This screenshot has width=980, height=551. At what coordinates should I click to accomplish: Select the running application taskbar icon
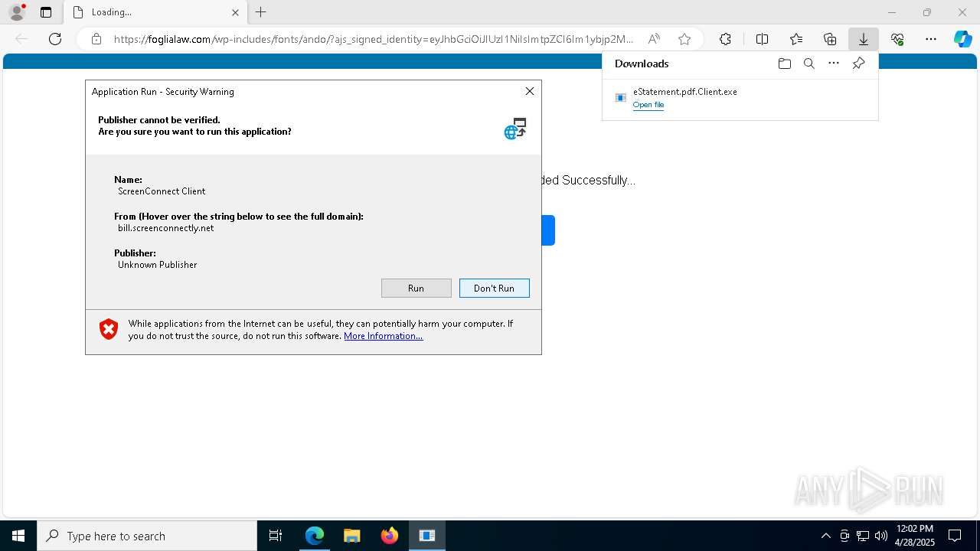(x=427, y=536)
